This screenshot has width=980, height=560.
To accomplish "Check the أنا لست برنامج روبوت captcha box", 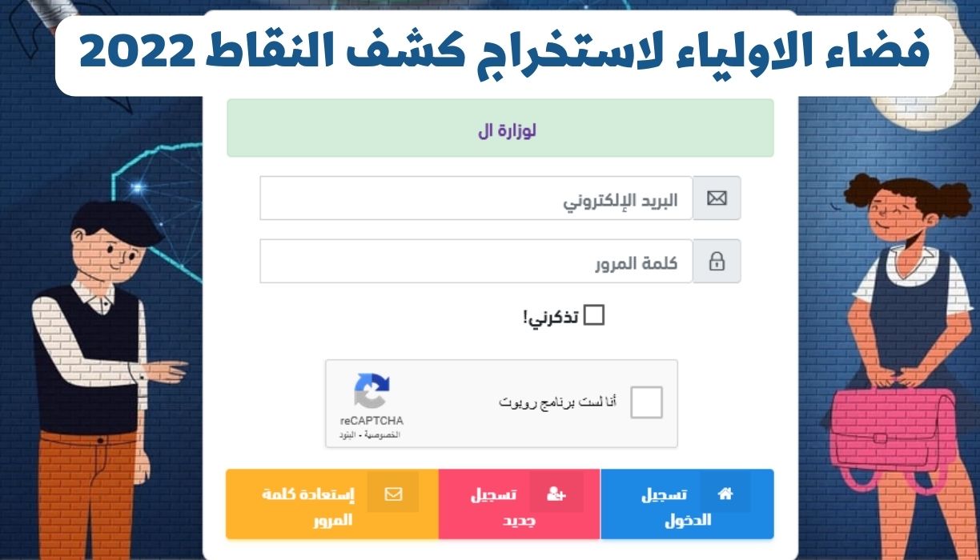I will coord(646,402).
